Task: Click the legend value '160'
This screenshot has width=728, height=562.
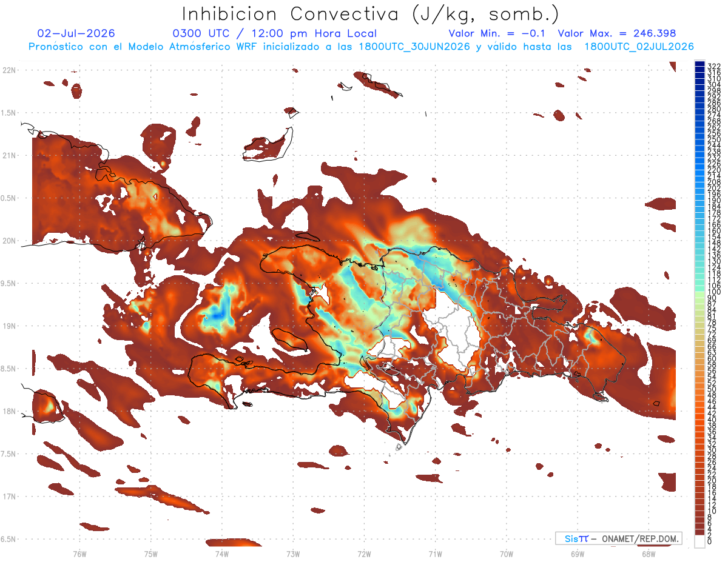Action: tap(714, 231)
